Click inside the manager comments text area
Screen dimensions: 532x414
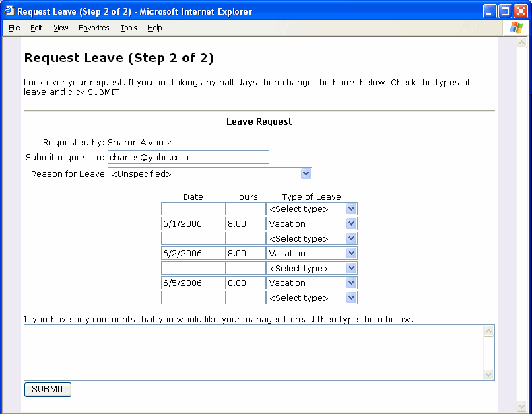tap(253, 353)
